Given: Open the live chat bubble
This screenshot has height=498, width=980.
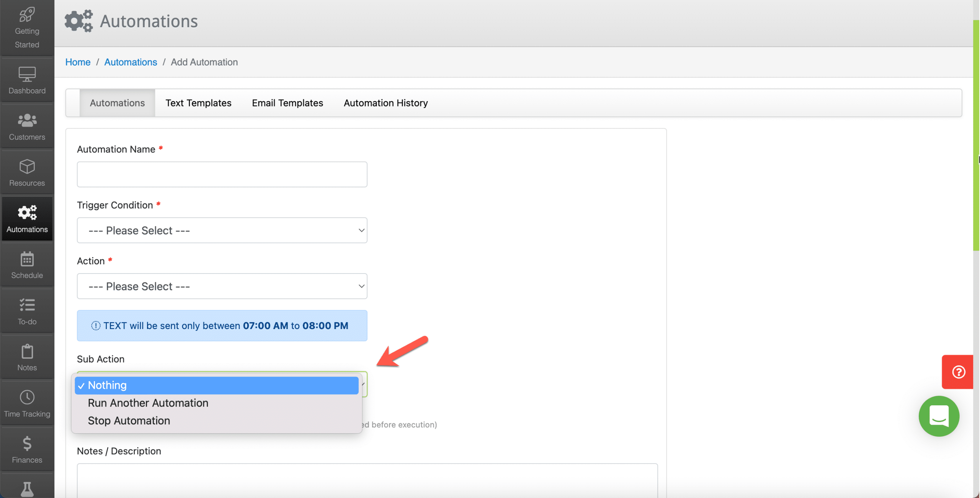Looking at the screenshot, I should 939,416.
